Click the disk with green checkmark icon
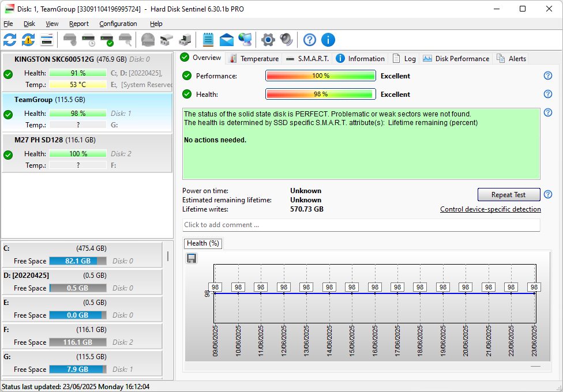Screen dimensions: 563x392 [x=107, y=40]
